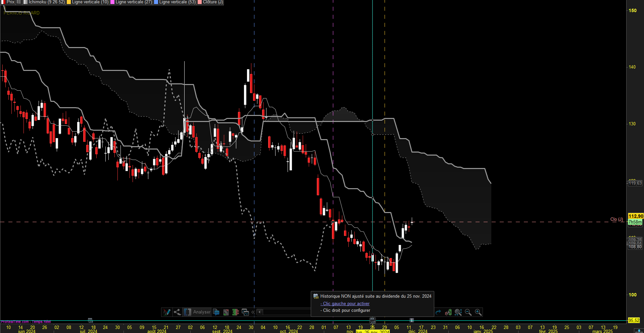This screenshot has width=644, height=333.
Task: Open Ichimoku (9 26 52) indicator settings
Action: pyautogui.click(x=47, y=2)
